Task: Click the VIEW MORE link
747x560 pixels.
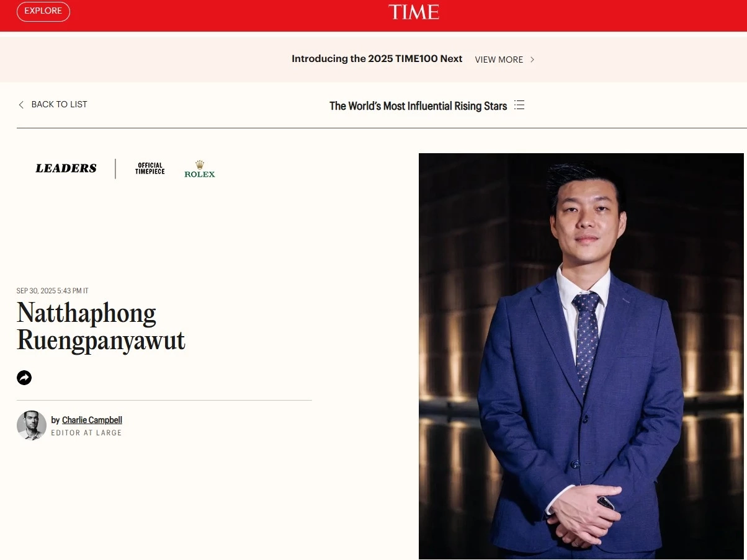Action: [499, 60]
